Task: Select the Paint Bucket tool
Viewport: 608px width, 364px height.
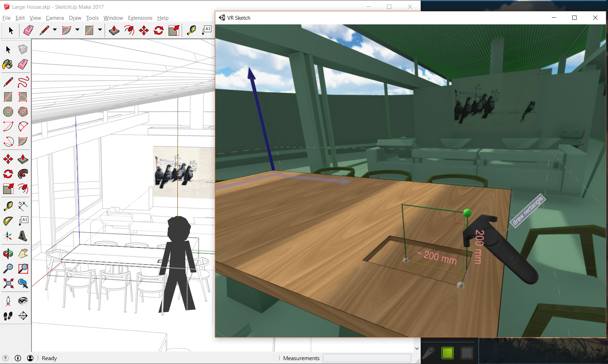Action: [x=8, y=64]
